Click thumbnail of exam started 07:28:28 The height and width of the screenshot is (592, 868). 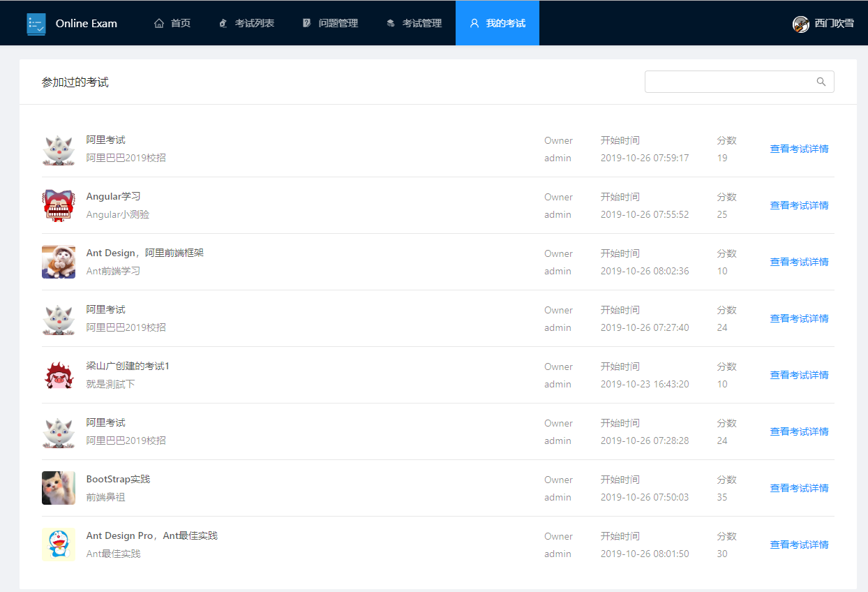coord(59,431)
